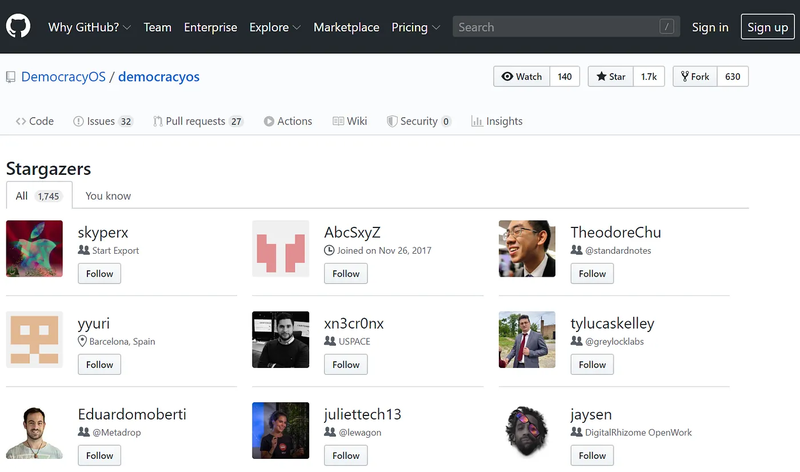
Task: Click the Sign up button
Action: pyautogui.click(x=767, y=27)
